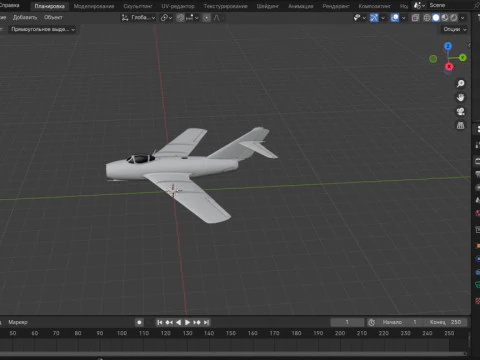Expand overlays settings dropdown arrow
This screenshot has height=360, width=480.
click(404, 18)
